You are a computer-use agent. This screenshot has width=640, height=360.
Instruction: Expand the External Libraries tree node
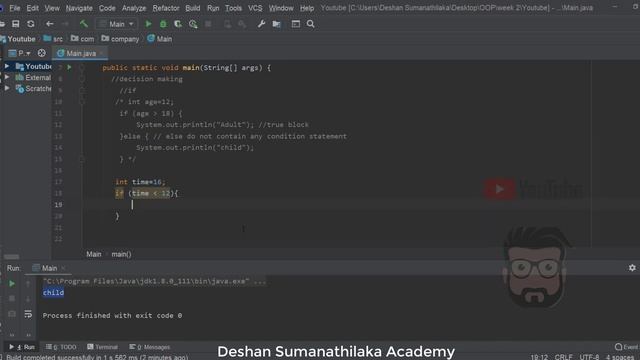click(x=7, y=77)
